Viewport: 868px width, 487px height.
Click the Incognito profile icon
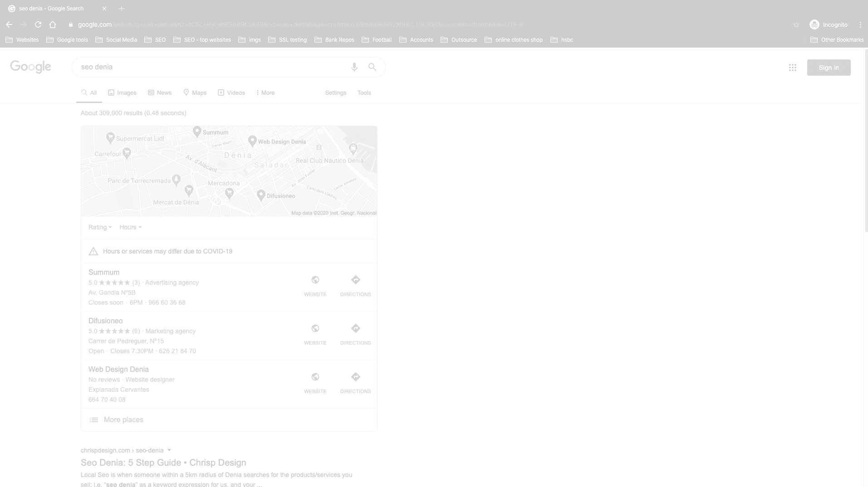click(814, 24)
